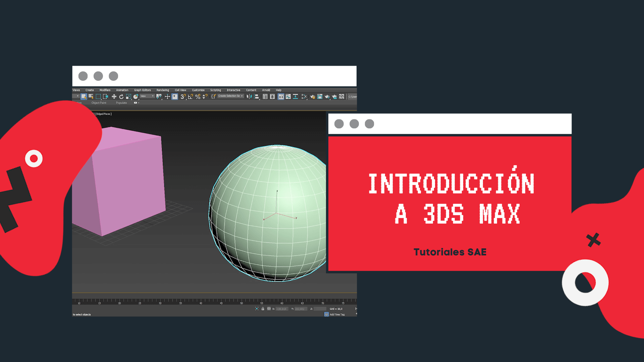The image size is (644, 362).
Task: Open the Arnold menu
Action: 266,90
